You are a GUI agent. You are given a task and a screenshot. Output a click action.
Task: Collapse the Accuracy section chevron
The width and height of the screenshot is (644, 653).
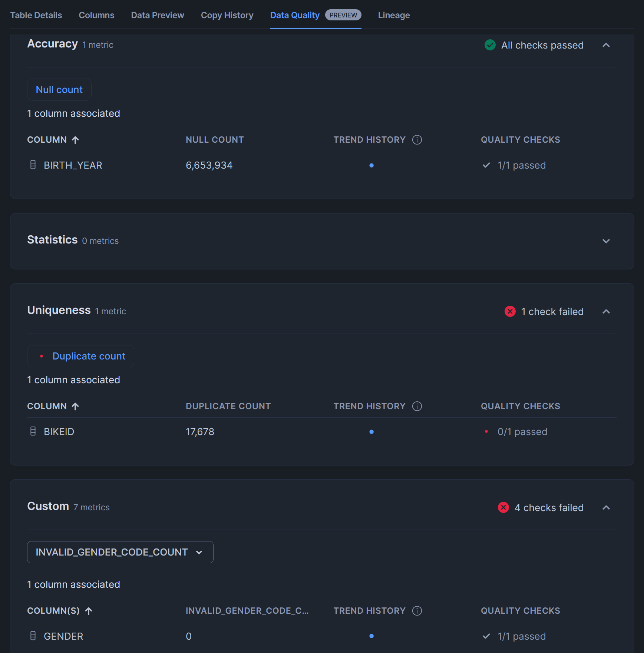point(606,45)
